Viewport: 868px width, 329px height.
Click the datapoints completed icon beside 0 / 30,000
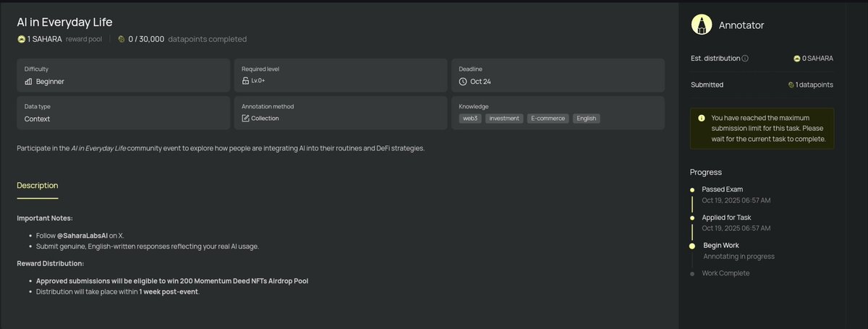[122, 39]
